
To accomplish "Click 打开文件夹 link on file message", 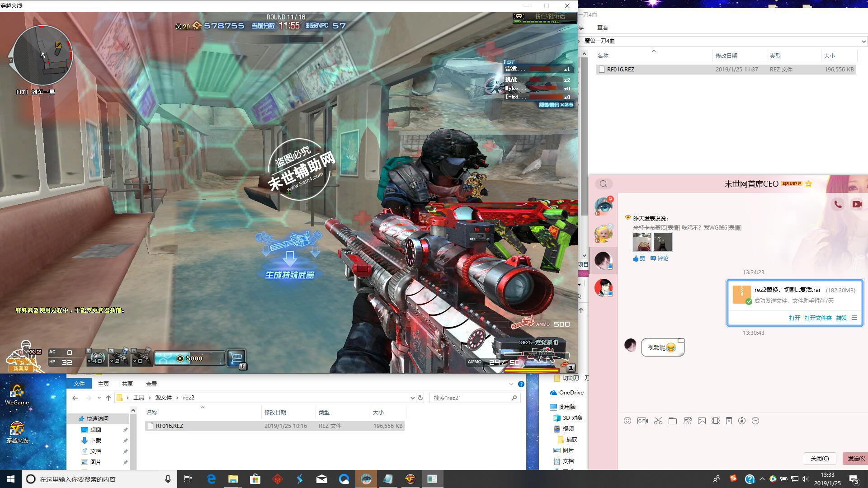I will (x=818, y=318).
